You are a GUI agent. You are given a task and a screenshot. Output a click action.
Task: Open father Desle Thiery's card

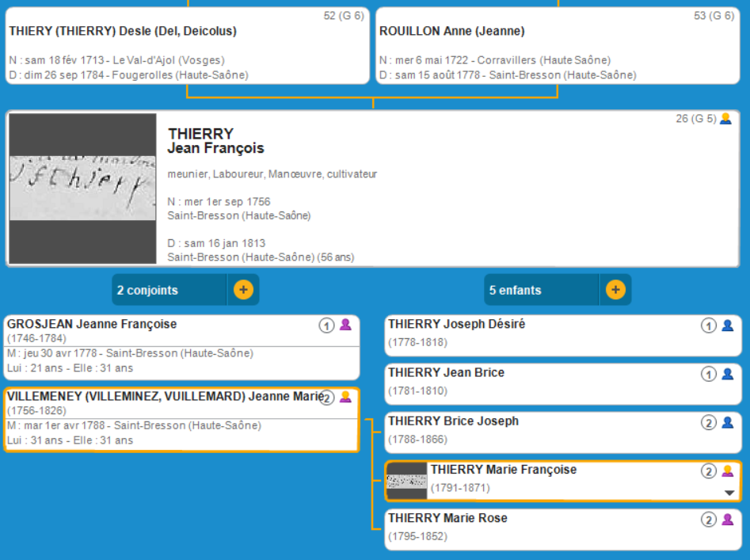188,46
